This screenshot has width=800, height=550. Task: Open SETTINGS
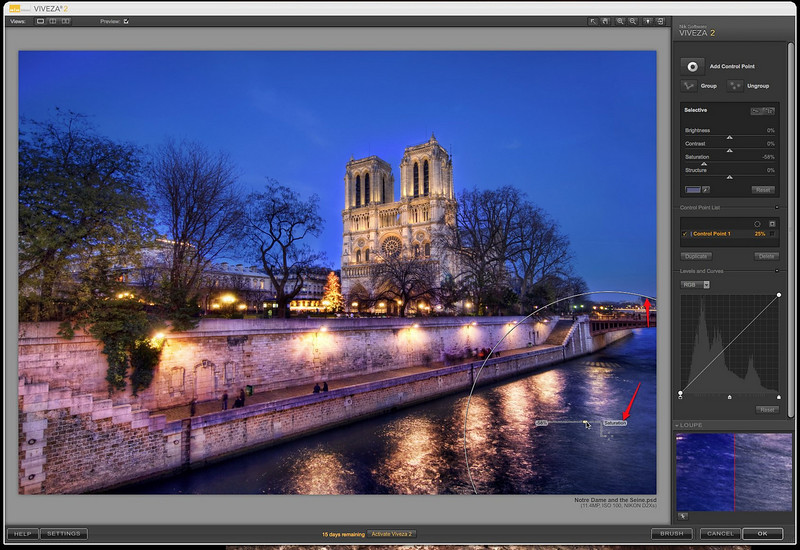pyautogui.click(x=64, y=534)
